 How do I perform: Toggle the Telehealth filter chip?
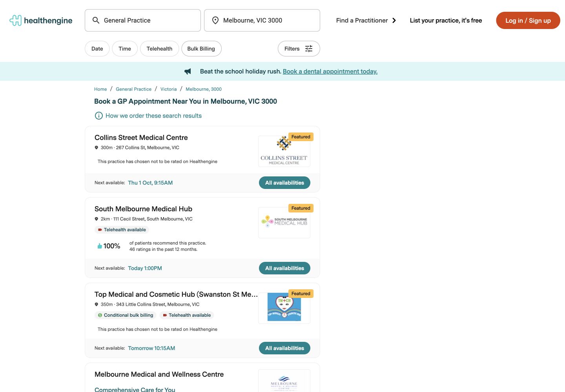159,49
